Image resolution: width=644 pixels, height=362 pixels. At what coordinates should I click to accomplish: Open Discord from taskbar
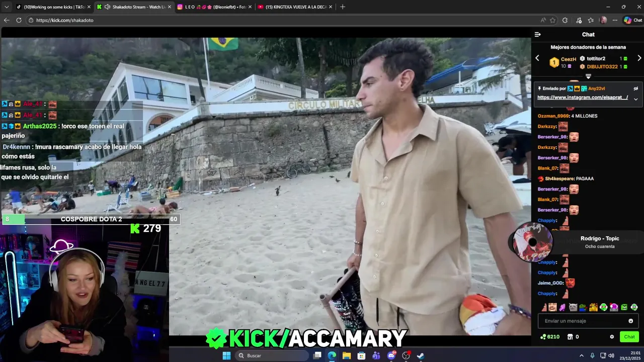click(x=391, y=355)
